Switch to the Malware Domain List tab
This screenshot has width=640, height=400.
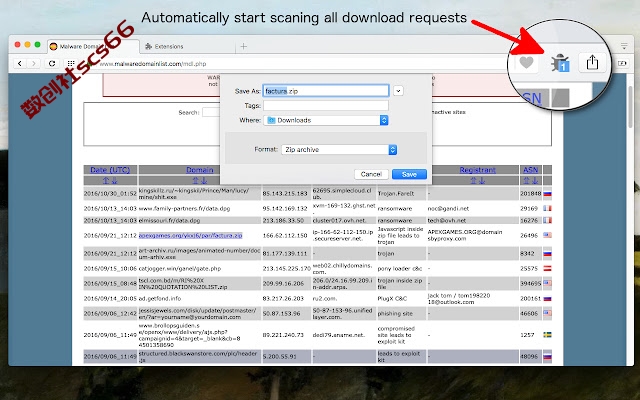93,47
